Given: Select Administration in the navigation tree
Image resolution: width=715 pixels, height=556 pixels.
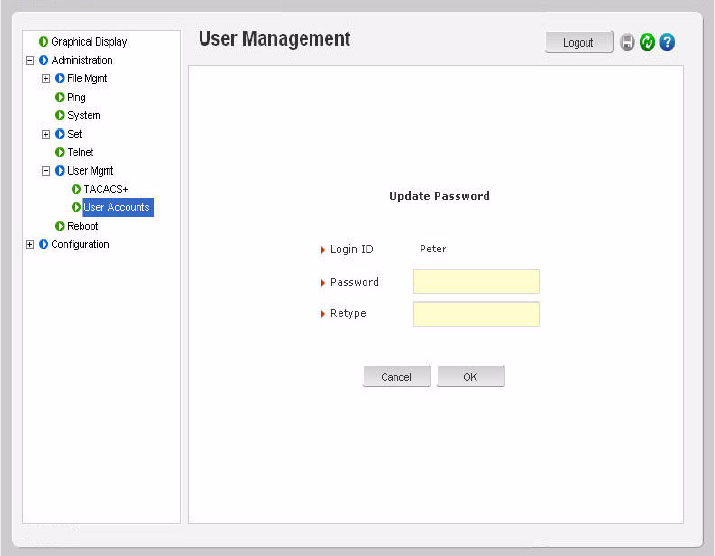Looking at the screenshot, I should tap(82, 60).
